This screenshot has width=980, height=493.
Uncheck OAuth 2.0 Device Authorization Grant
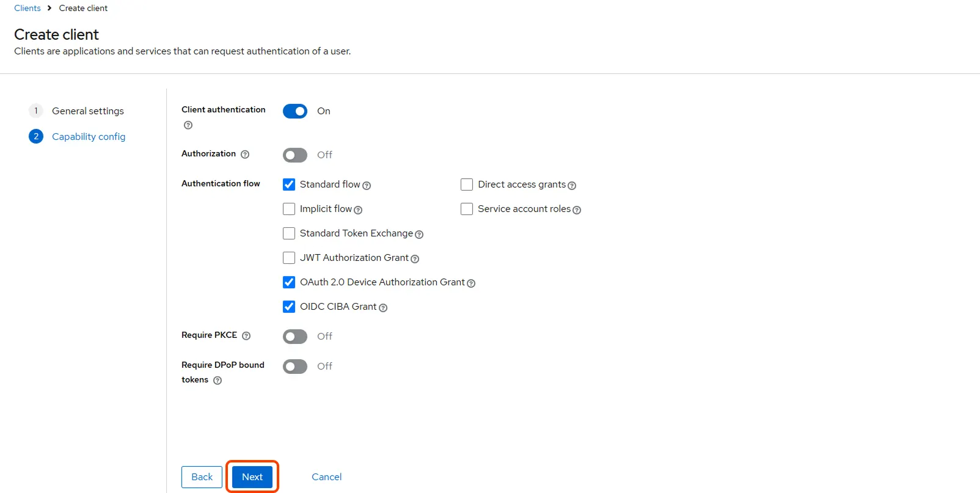click(289, 282)
